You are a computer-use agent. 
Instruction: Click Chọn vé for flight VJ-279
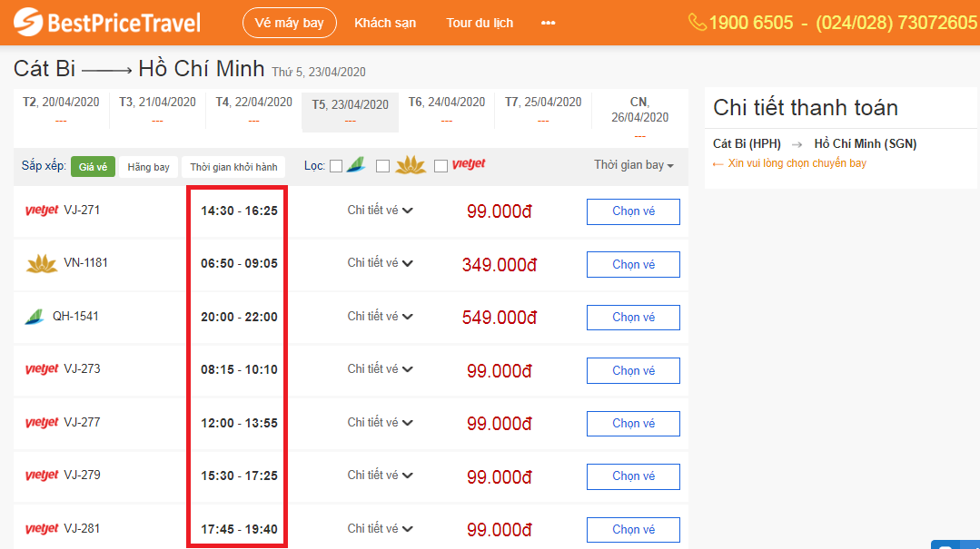click(633, 476)
